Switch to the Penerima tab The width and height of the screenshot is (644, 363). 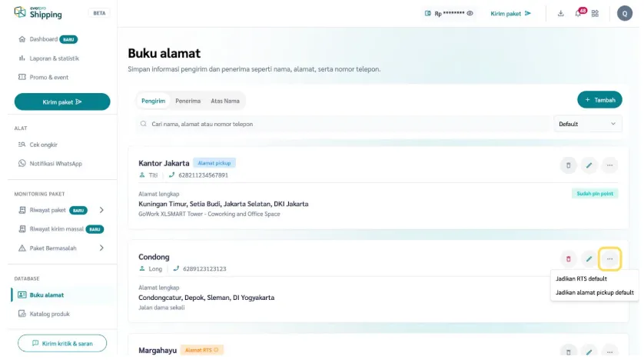pos(188,101)
